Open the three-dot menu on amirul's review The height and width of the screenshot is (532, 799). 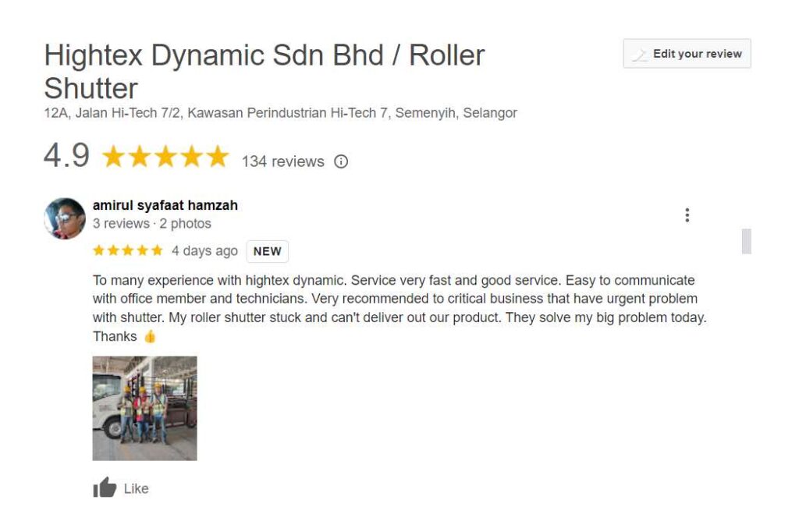(x=687, y=215)
